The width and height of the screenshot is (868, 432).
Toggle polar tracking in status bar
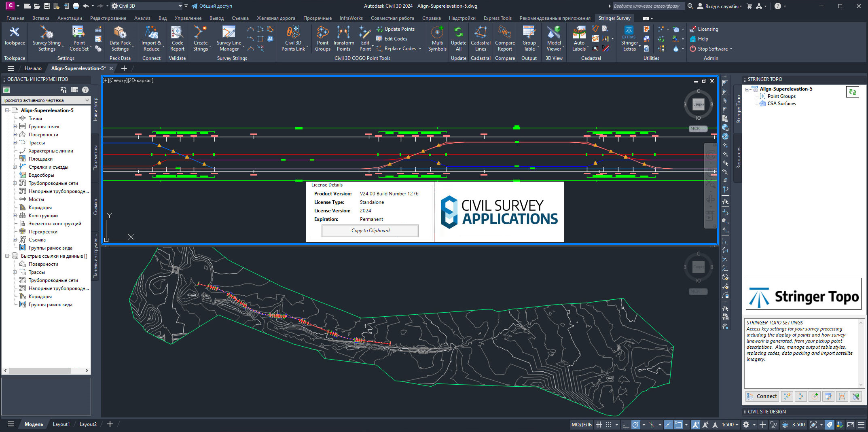pos(636,424)
